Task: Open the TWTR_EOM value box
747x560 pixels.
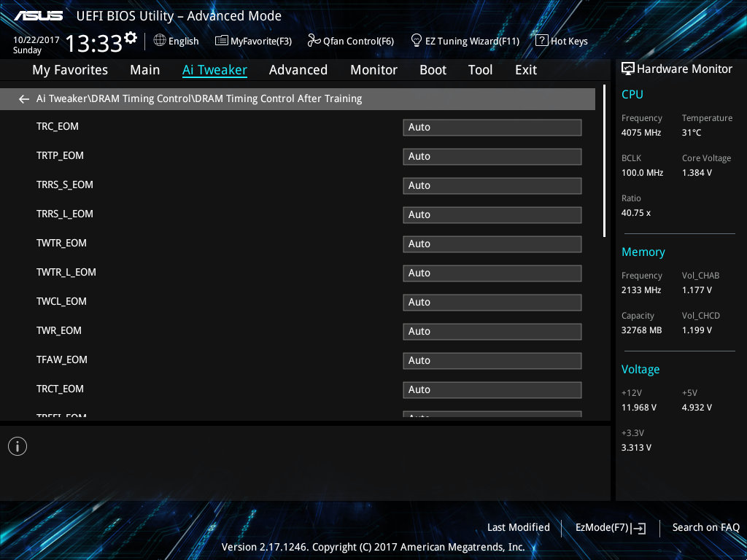Action: pos(492,244)
